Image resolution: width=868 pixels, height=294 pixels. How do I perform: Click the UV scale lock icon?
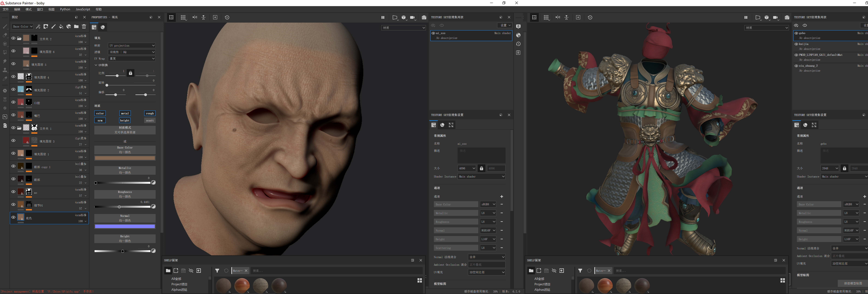tap(131, 73)
